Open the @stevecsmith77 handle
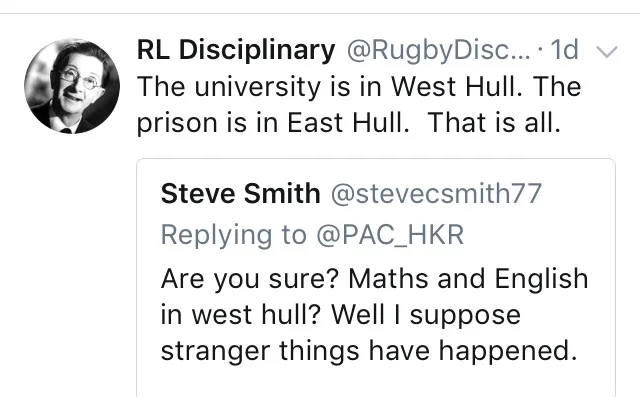This screenshot has width=640, height=397. pyautogui.click(x=436, y=193)
